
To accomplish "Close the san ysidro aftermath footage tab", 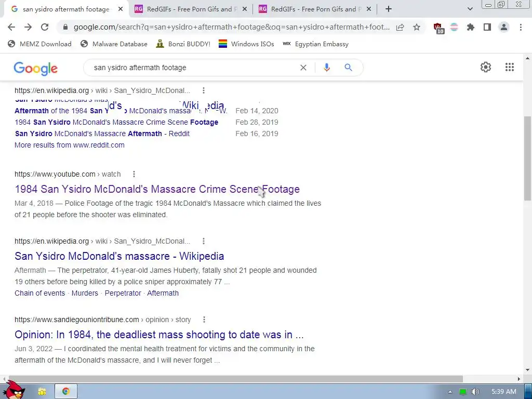I will (121, 9).
